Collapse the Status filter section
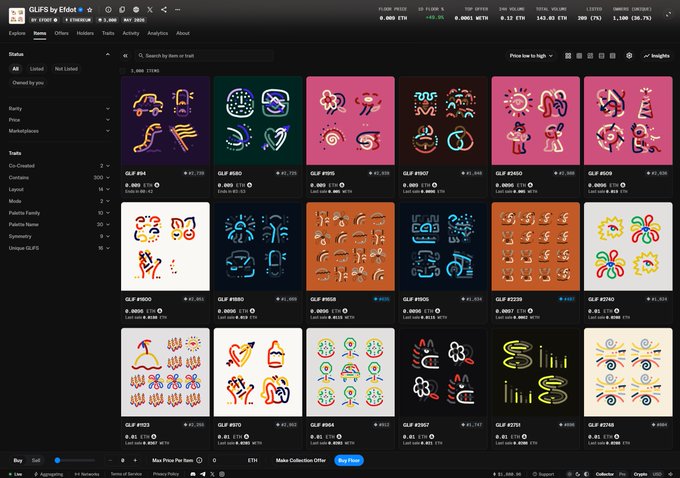The width and height of the screenshot is (680, 478). [108, 54]
